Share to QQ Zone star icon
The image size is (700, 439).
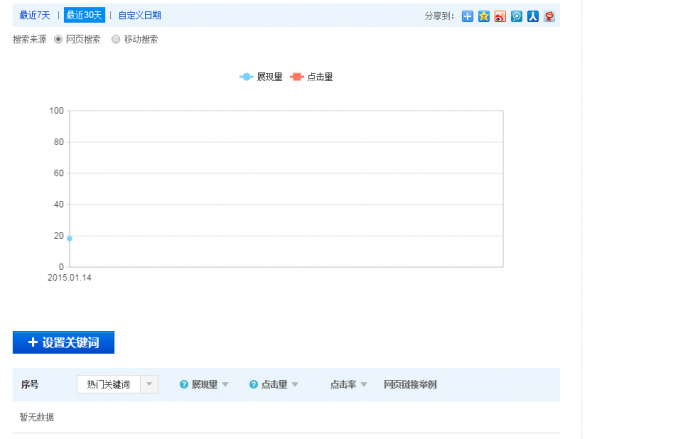click(484, 16)
